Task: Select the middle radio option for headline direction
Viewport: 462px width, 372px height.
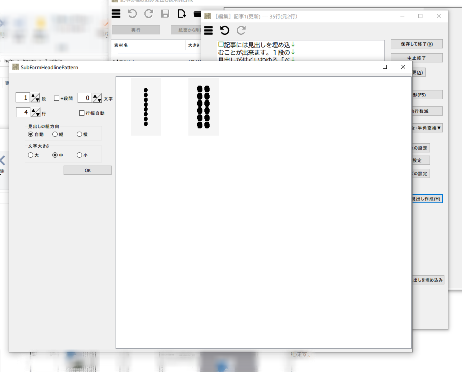Action: pyautogui.click(x=55, y=134)
